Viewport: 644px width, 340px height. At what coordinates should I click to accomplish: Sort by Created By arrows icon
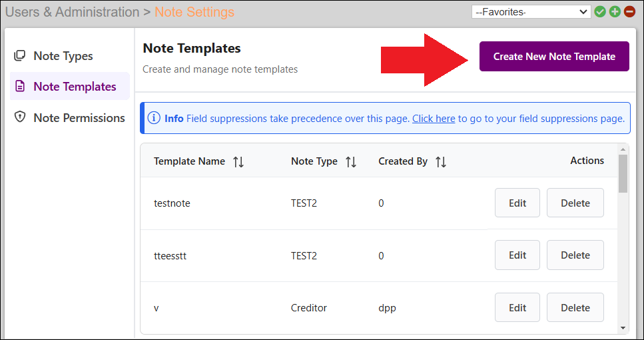441,161
